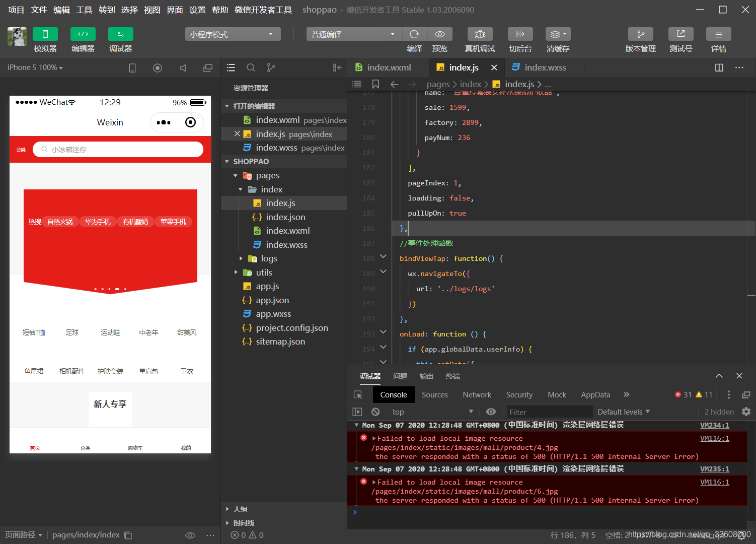Toggle console live expression eye icon

point(491,412)
